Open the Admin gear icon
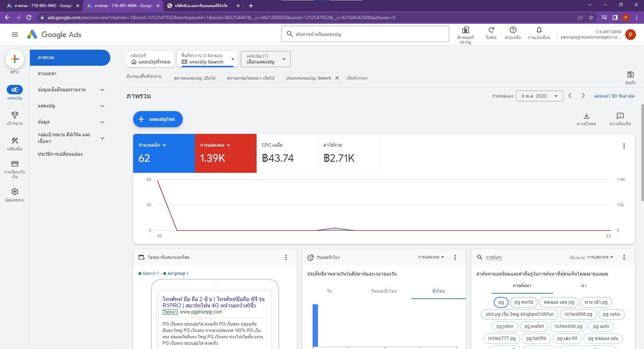This screenshot has width=644, height=349. point(14,192)
